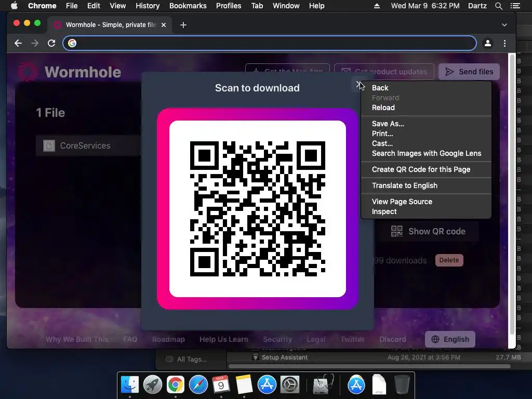The width and height of the screenshot is (532, 399).
Task: Open the FAQ footer link
Action: coord(130,339)
